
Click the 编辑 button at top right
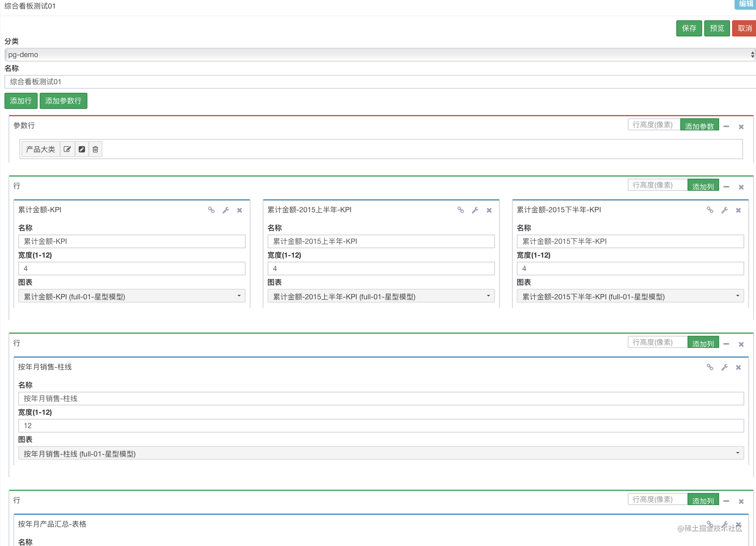745,4
